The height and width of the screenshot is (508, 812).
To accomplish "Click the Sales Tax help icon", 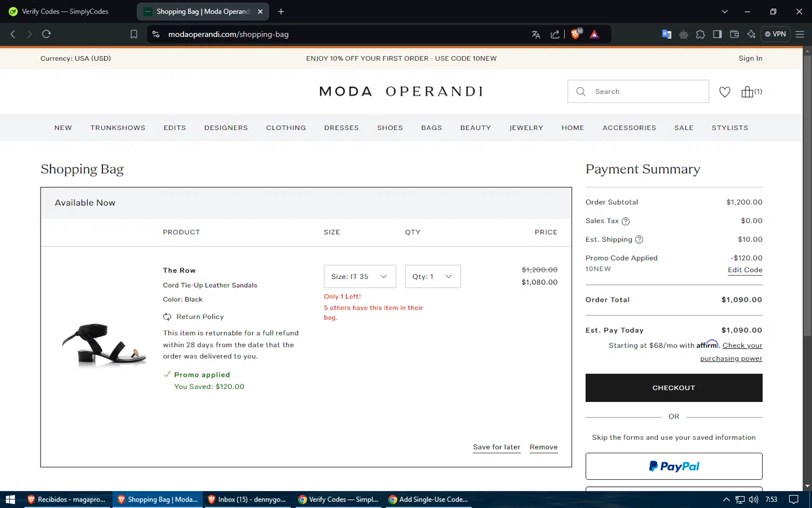I will (626, 221).
